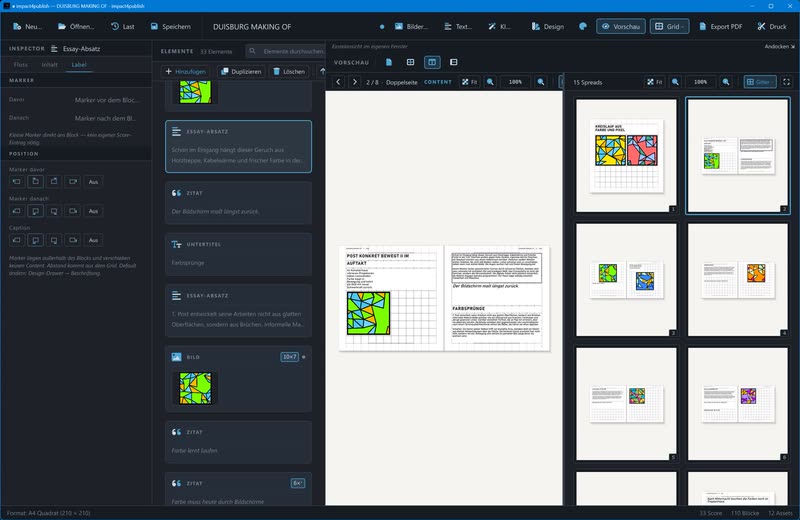
Task: Click the 10×7 size badge on Bild element
Action: tap(289, 357)
